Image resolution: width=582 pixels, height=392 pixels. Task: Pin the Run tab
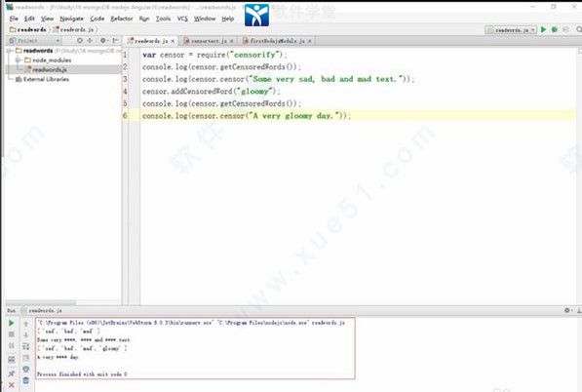[11, 373]
